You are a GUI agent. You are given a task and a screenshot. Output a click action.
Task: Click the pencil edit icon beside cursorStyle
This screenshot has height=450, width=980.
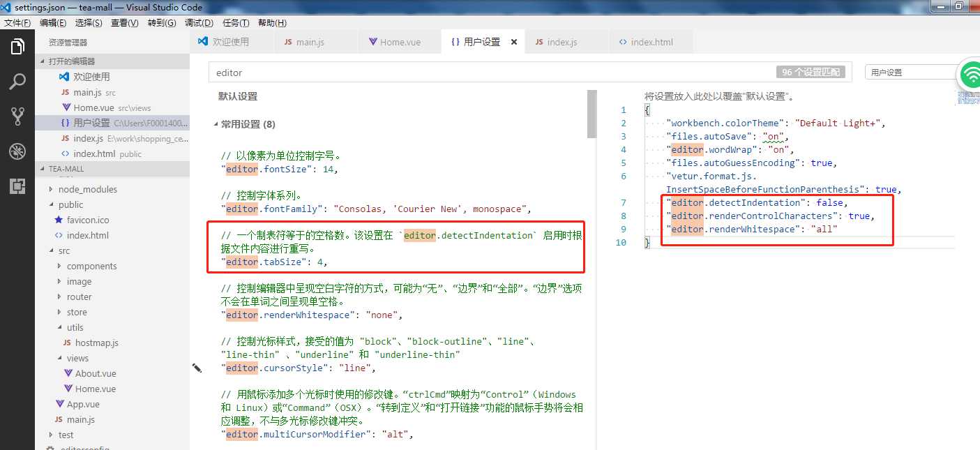point(197,368)
